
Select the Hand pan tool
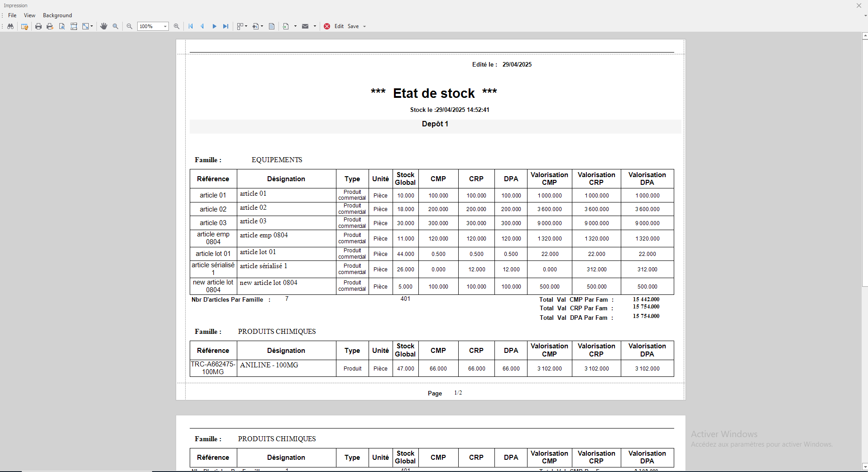104,26
